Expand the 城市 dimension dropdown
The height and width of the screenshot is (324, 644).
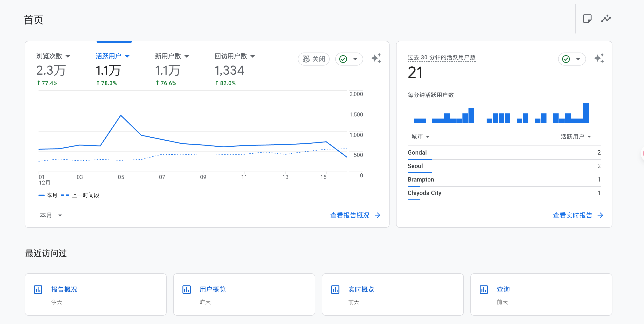(x=420, y=137)
